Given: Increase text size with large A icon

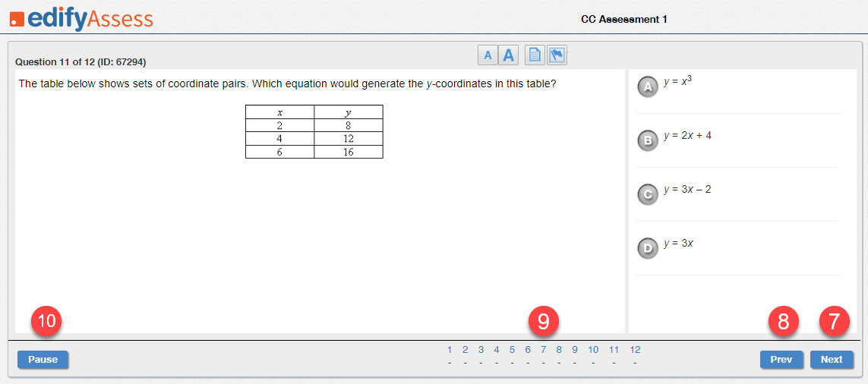Looking at the screenshot, I should pos(508,55).
